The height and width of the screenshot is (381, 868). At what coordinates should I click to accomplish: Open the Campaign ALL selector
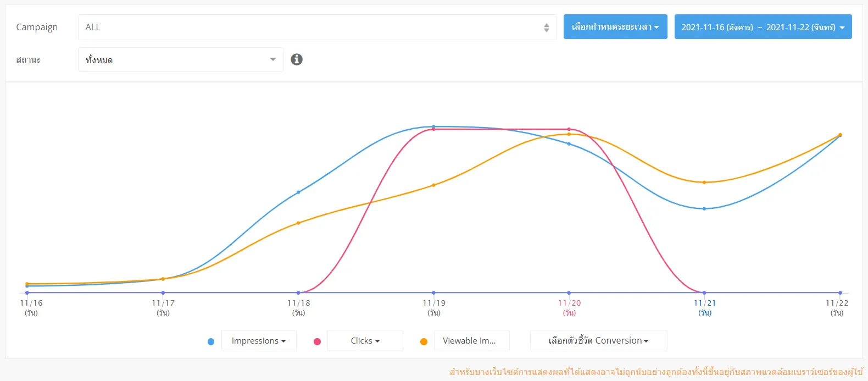pos(317,27)
